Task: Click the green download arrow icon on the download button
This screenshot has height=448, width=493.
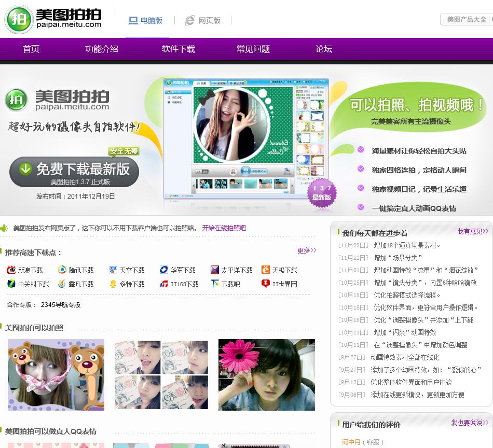Action: pyautogui.click(x=25, y=169)
